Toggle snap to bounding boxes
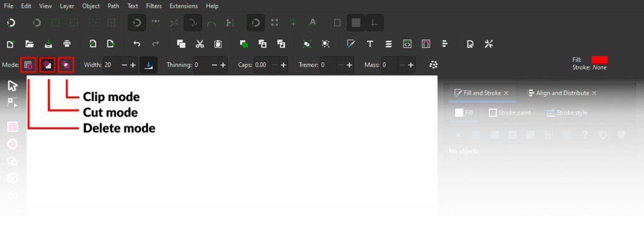Image resolution: width=644 pixels, height=245 pixels. [x=36, y=23]
